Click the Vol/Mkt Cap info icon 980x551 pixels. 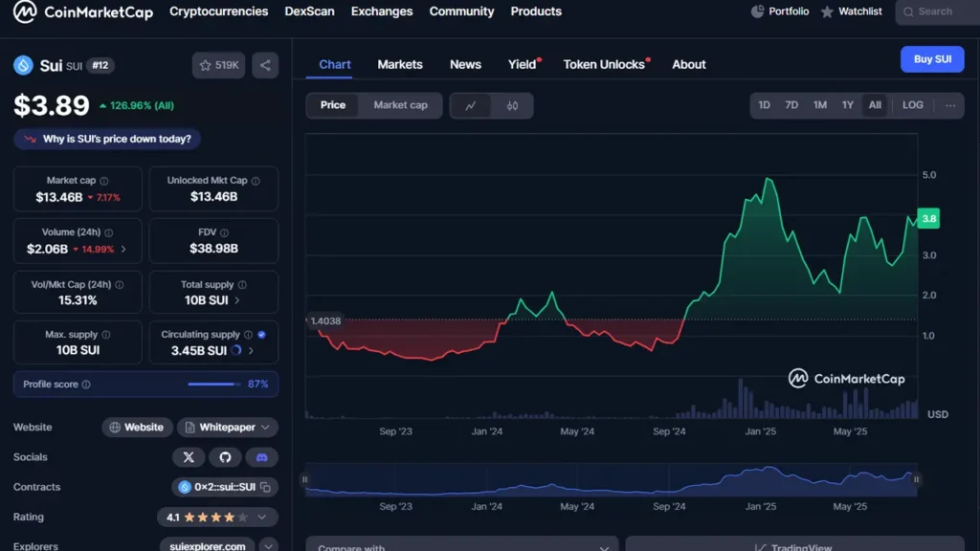(120, 285)
